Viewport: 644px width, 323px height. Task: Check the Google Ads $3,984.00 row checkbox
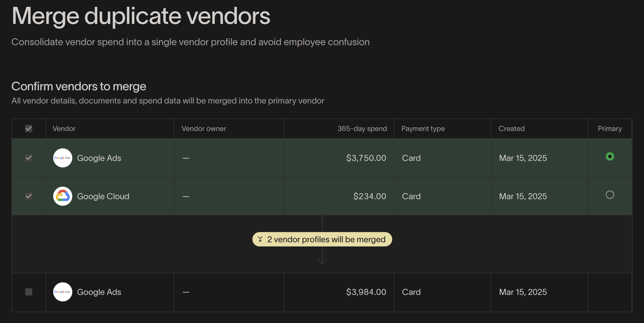point(29,292)
